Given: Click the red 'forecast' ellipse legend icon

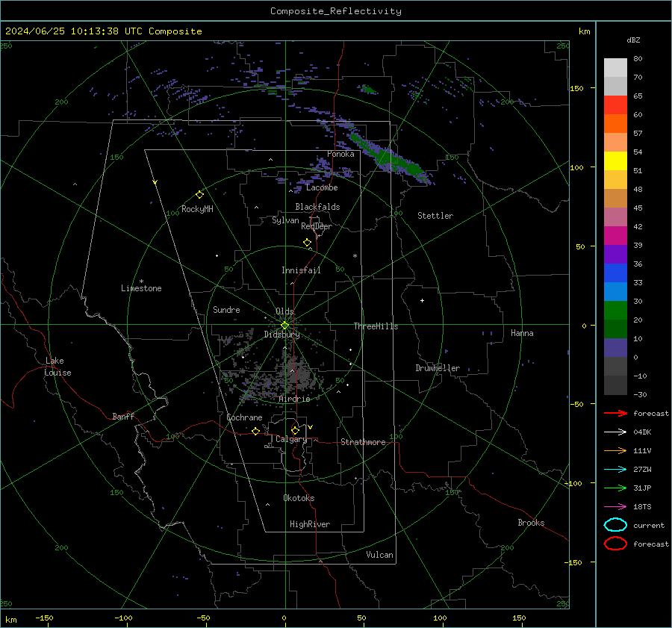Looking at the screenshot, I should click(x=615, y=544).
